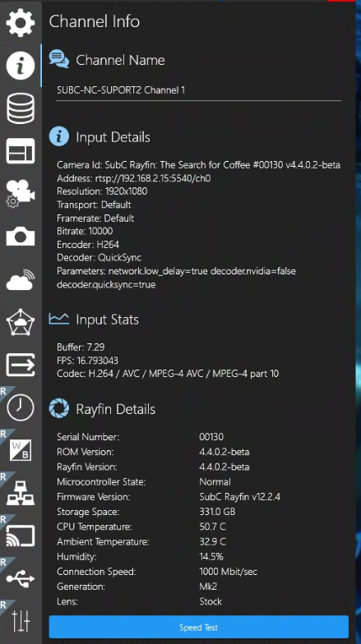Click the FPS: 16.793043 value
Image resolution: width=361 pixels, height=644 pixels.
pos(87,361)
